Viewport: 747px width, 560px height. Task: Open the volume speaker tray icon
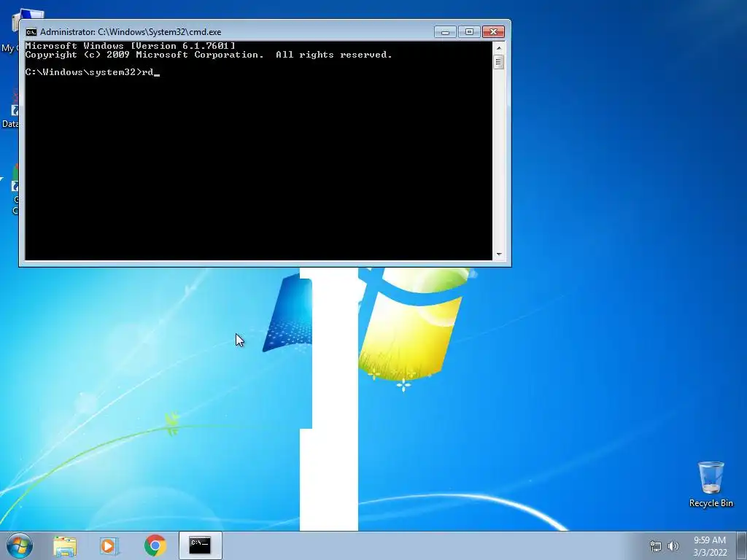click(673, 546)
